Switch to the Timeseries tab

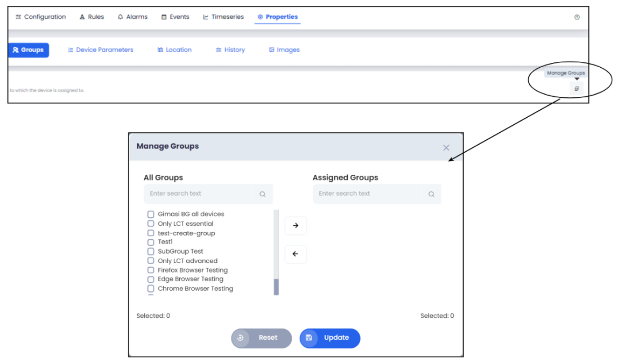[x=223, y=17]
